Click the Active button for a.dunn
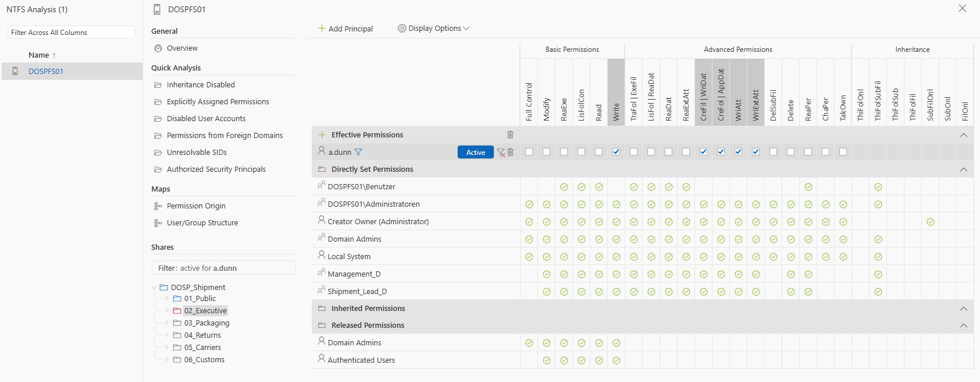The height and width of the screenshot is (382, 980). [x=476, y=152]
